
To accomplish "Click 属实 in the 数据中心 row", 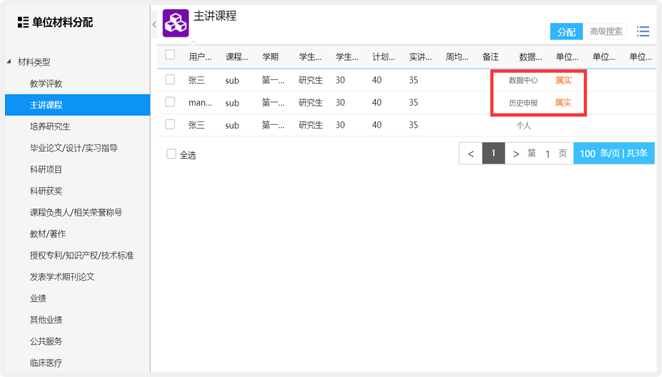I will (x=563, y=80).
